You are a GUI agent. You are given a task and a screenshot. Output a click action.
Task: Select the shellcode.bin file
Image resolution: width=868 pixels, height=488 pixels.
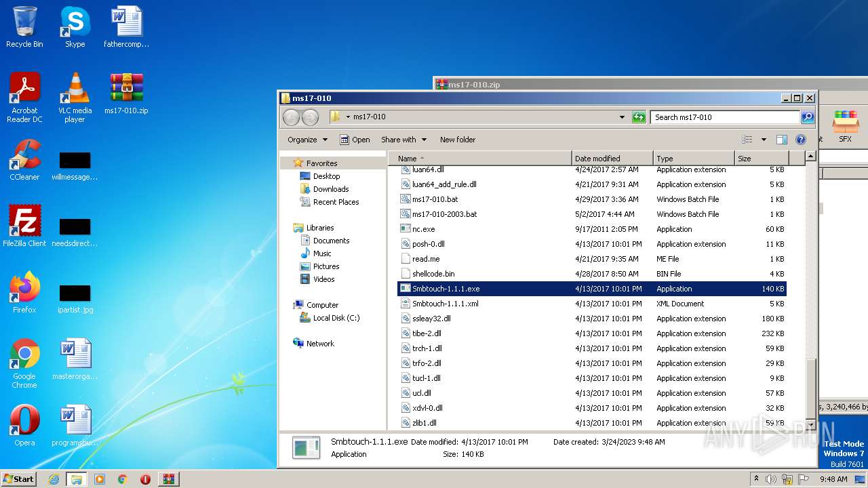592,274
